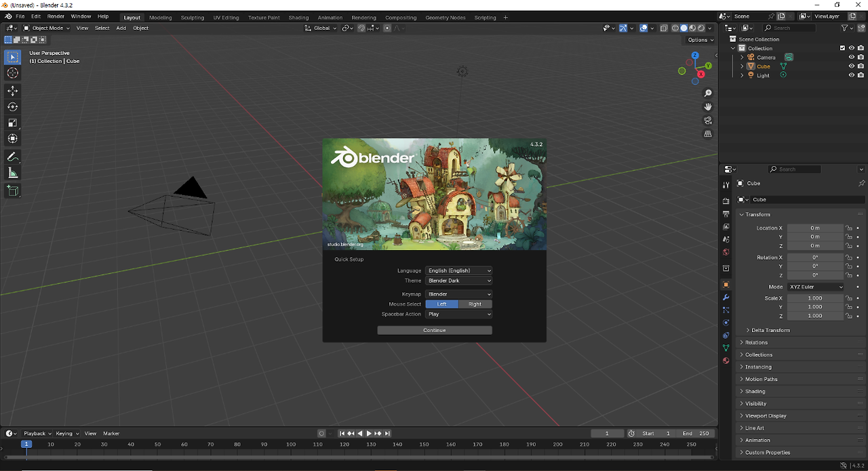Select the Cursor tool in toolbar

[12, 73]
